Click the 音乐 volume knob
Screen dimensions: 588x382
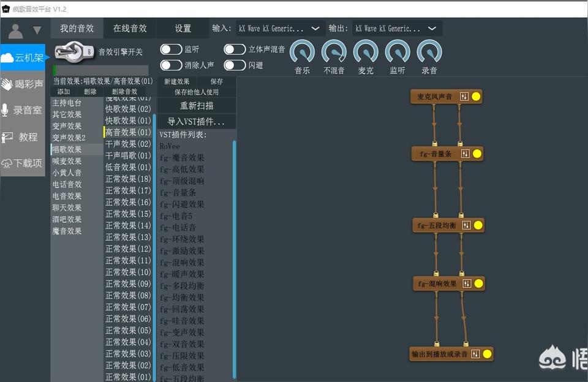(302, 52)
